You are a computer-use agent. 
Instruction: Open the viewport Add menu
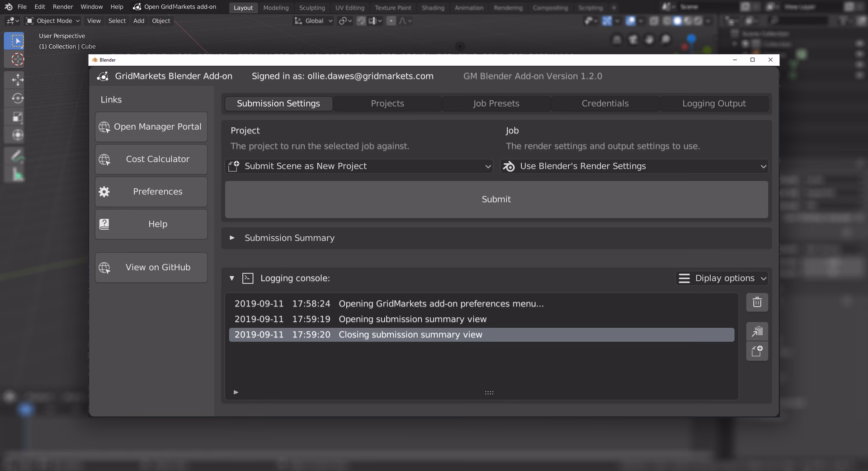click(139, 21)
